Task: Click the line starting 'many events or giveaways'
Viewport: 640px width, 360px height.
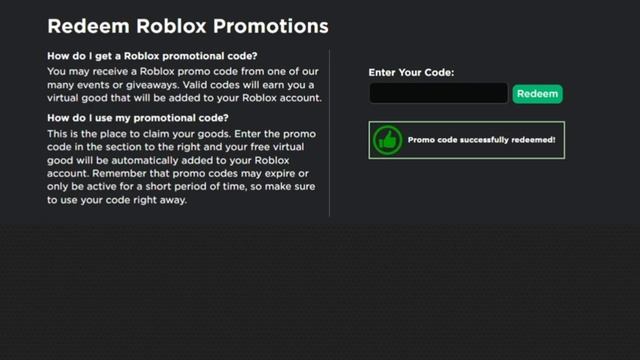Action: tap(181, 85)
